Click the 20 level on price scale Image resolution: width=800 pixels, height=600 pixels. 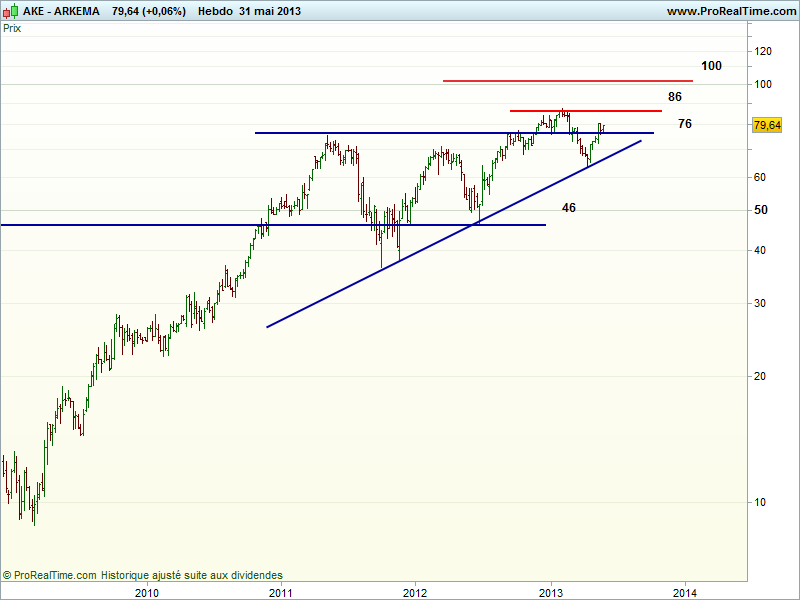click(761, 376)
